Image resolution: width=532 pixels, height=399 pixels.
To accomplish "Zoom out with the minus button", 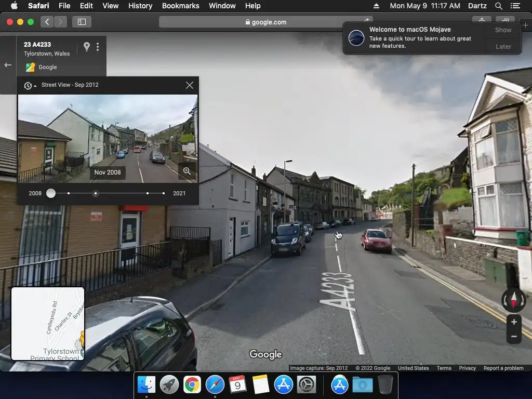I will (514, 336).
